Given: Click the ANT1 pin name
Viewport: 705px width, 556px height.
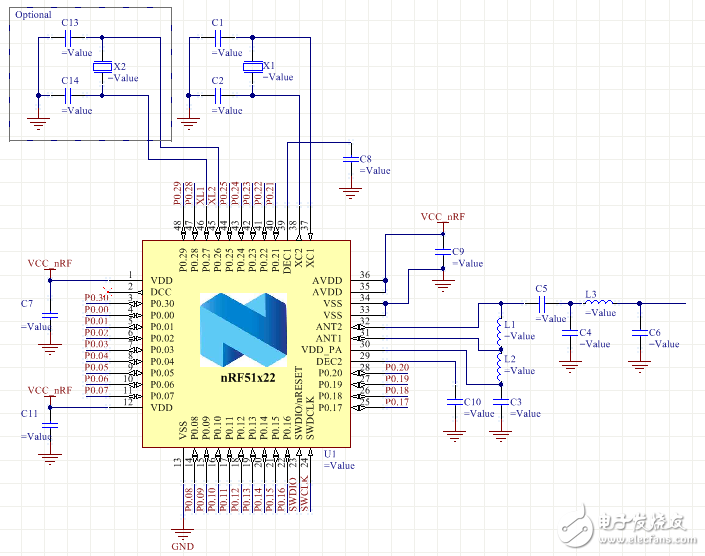Looking at the screenshot, I should 329,338.
